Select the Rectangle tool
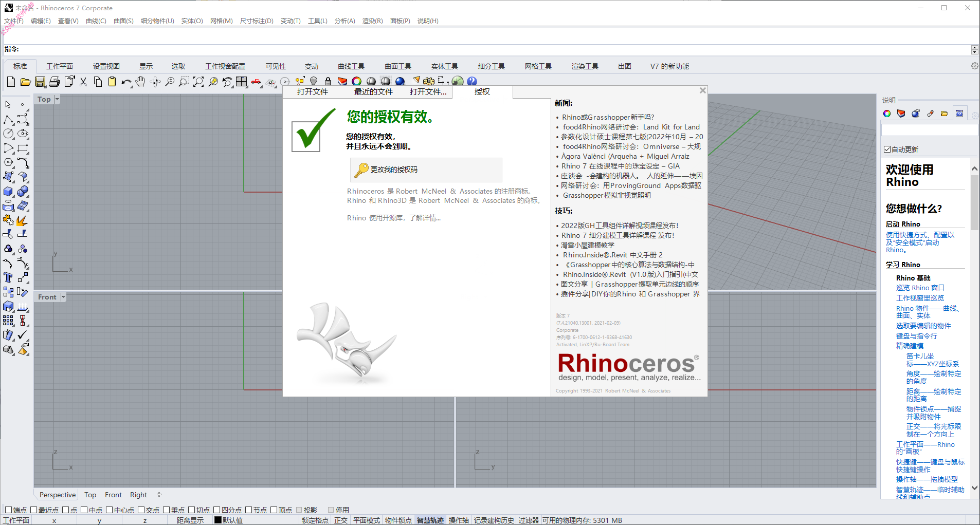 [23, 148]
